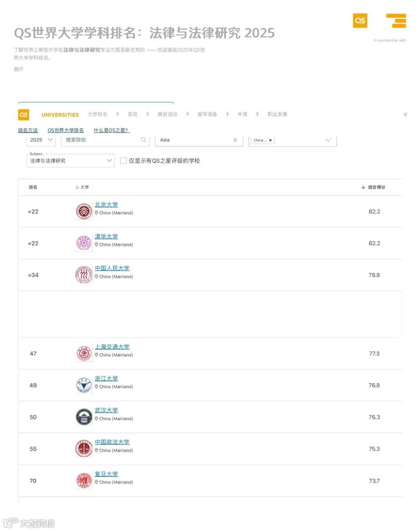Open the 复旦大学 link
This screenshot has width=420, height=531.
(x=106, y=474)
